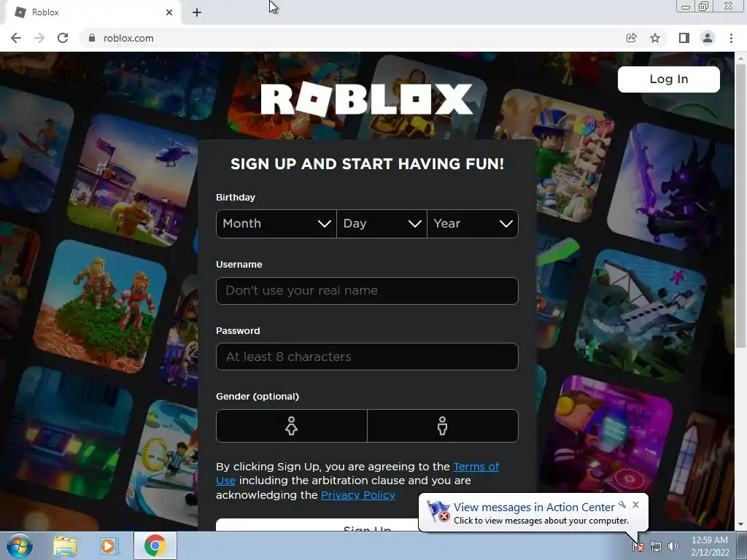Image resolution: width=747 pixels, height=560 pixels.
Task: Go back to the previous page
Action: [x=16, y=38]
